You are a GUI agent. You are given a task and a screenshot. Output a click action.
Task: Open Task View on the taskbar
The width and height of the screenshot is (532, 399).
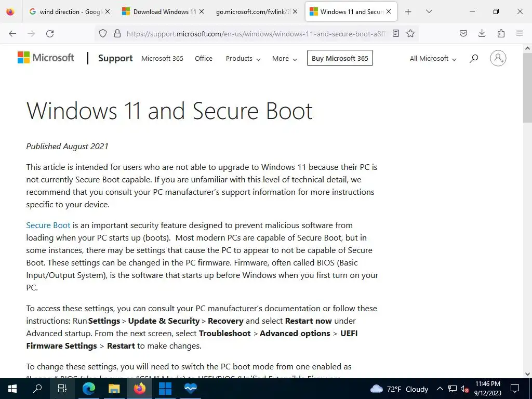[x=62, y=389]
